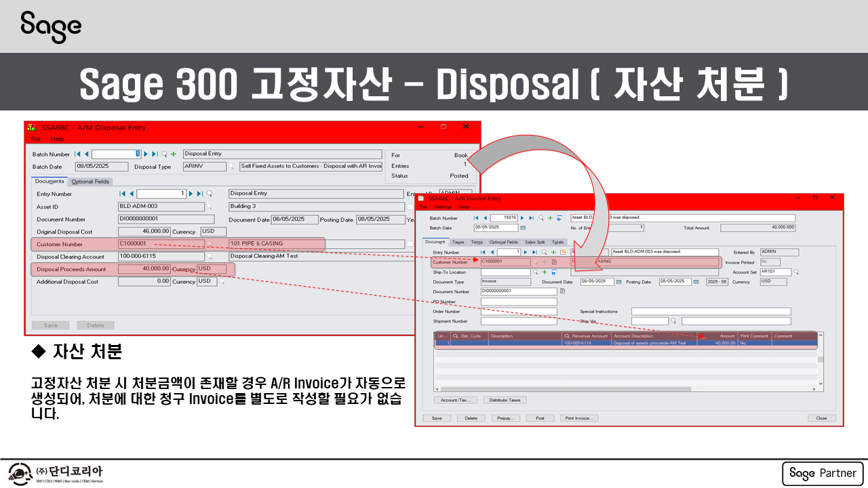Click vertical scrollbar of invoice detail grid
Viewport: 868px width, 488px height.
[821, 359]
